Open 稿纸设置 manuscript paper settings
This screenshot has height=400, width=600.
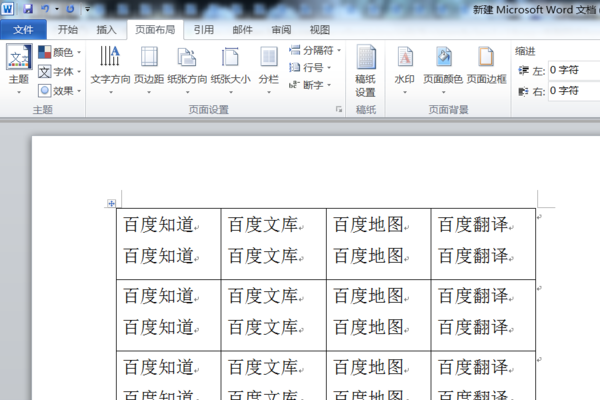[365, 71]
